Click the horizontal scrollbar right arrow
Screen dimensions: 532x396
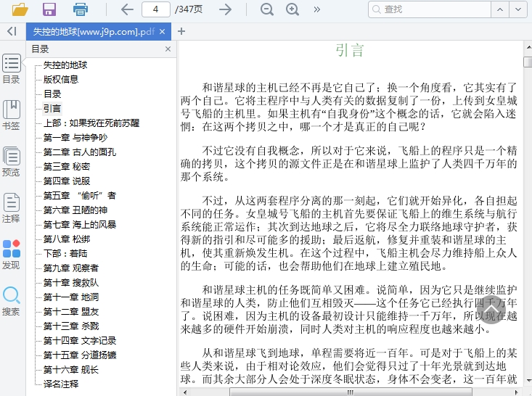pos(517,392)
